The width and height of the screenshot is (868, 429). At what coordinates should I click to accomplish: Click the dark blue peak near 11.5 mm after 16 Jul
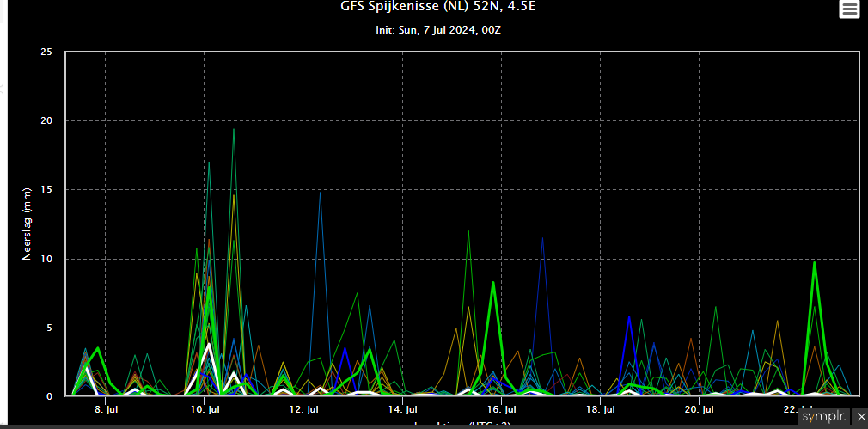coord(542,238)
